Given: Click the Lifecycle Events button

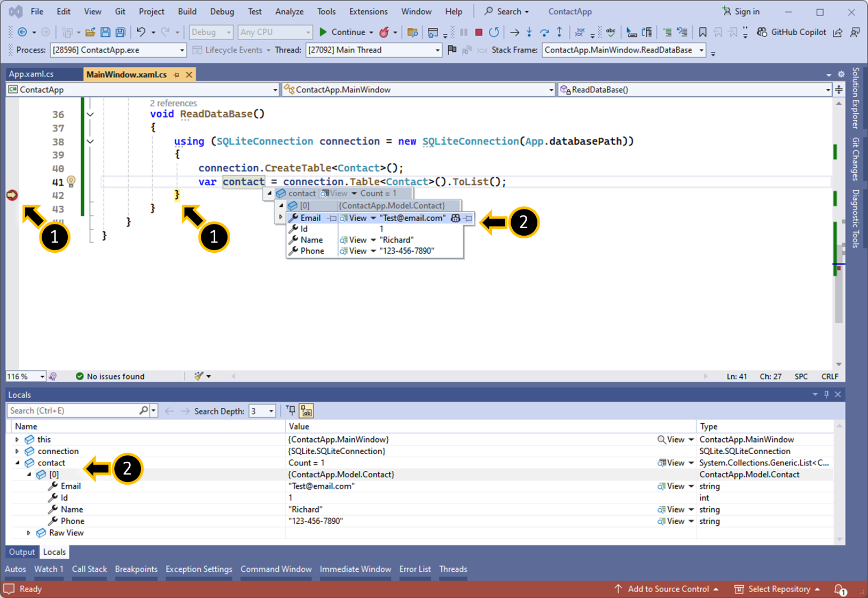Looking at the screenshot, I should coord(232,50).
